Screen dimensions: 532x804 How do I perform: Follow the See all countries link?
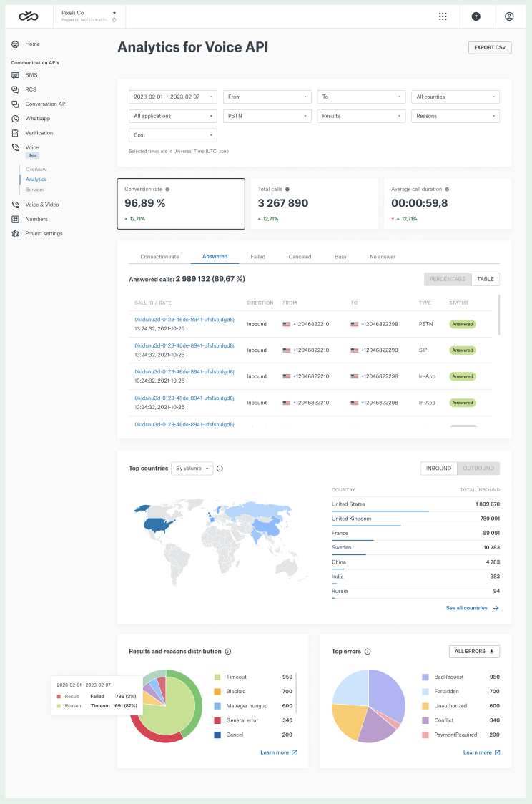pyautogui.click(x=472, y=608)
